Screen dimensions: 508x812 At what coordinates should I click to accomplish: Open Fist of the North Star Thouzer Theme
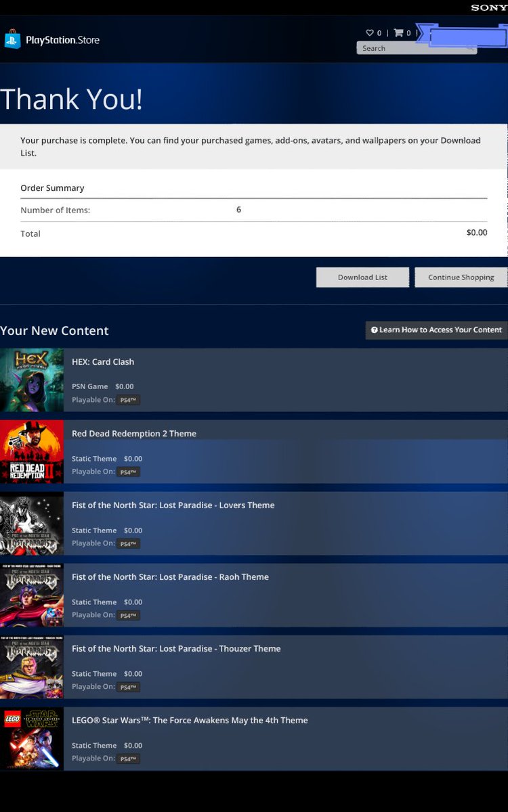176,649
